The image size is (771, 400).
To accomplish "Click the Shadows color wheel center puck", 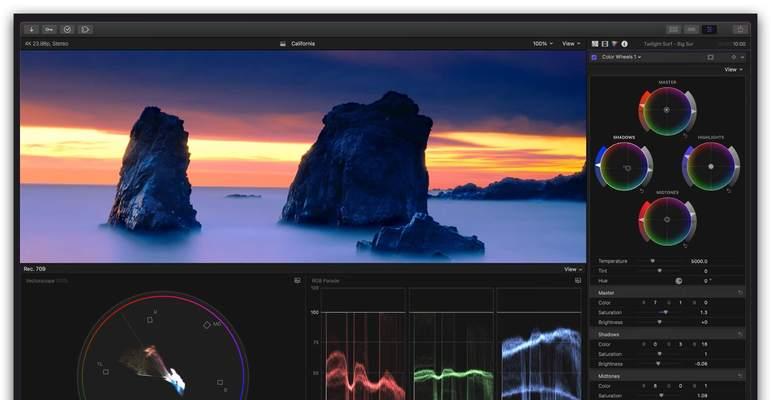I will pyautogui.click(x=627, y=168).
